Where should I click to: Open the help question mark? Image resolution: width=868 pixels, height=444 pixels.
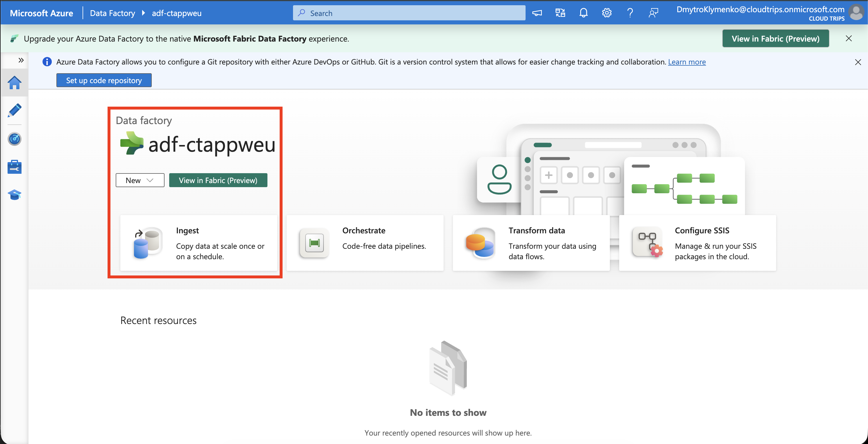coord(630,13)
